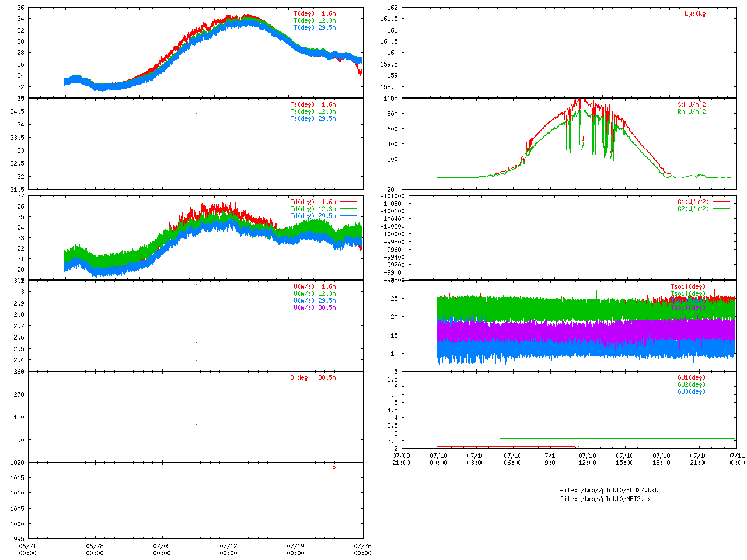The image size is (747, 560).
Task: Click the 07/12 00:00 x-axis tick label
Action: point(229,549)
